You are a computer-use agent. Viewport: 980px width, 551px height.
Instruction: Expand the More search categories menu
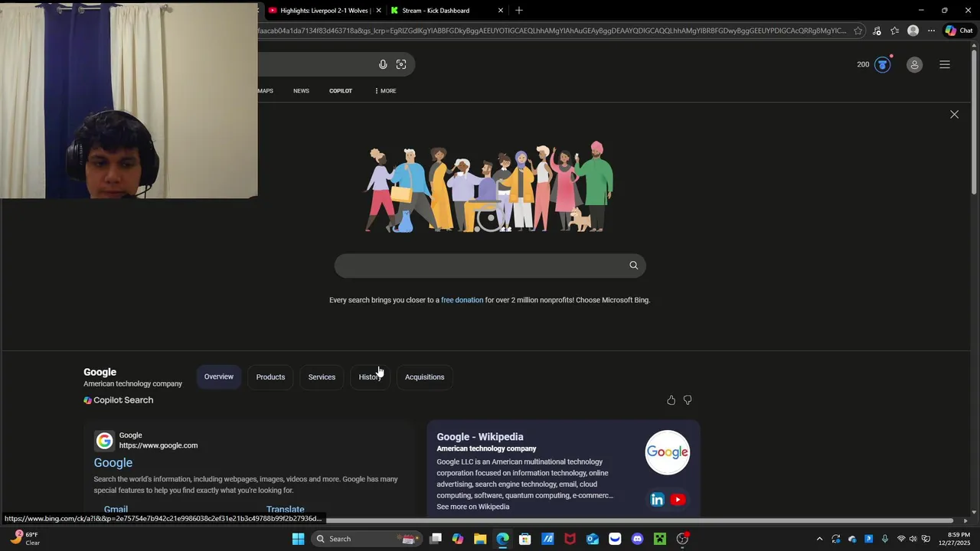coord(385,91)
